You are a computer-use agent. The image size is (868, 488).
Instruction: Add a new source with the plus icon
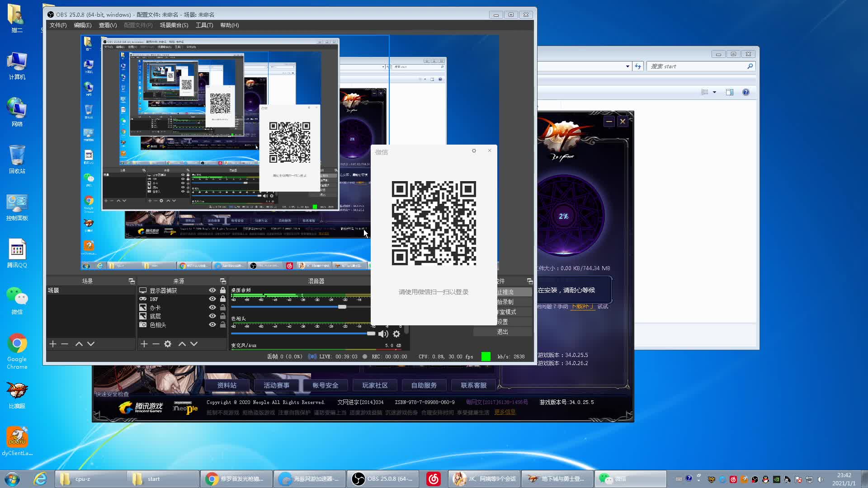click(144, 344)
